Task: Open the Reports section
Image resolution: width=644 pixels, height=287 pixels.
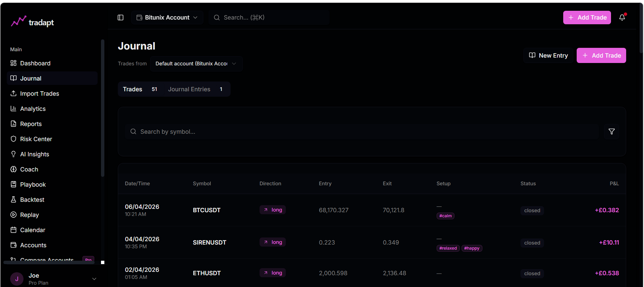Action: [x=52, y=124]
